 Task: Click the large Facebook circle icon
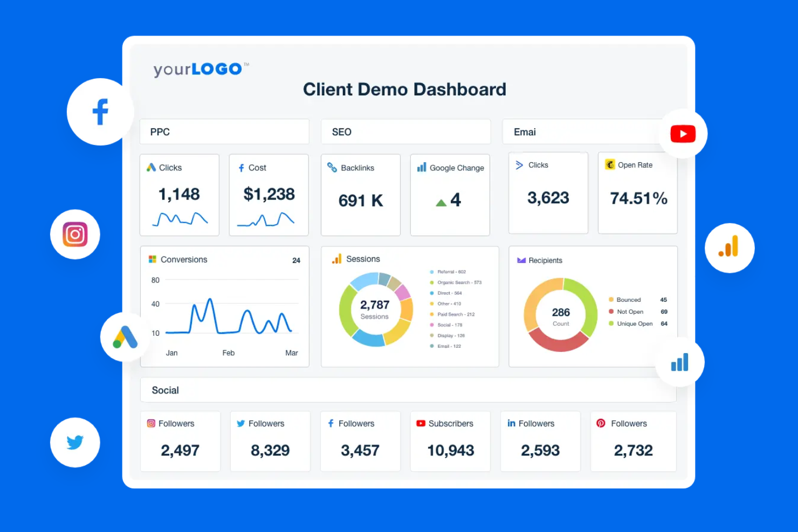point(100,112)
